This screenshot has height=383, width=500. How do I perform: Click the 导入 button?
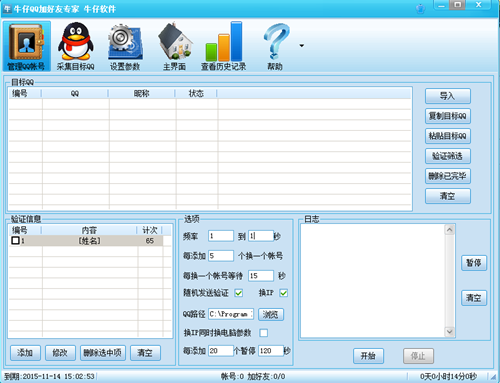tap(448, 96)
